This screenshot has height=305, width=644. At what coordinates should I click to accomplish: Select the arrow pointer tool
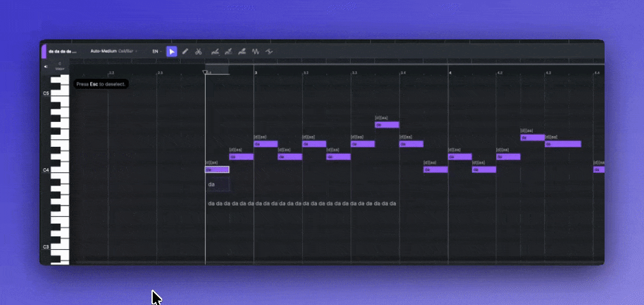point(172,51)
